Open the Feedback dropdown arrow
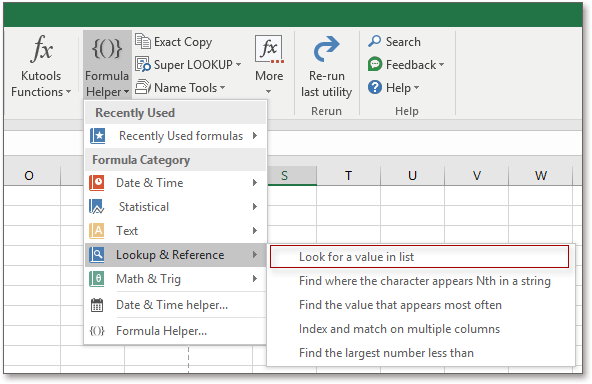 [x=441, y=65]
